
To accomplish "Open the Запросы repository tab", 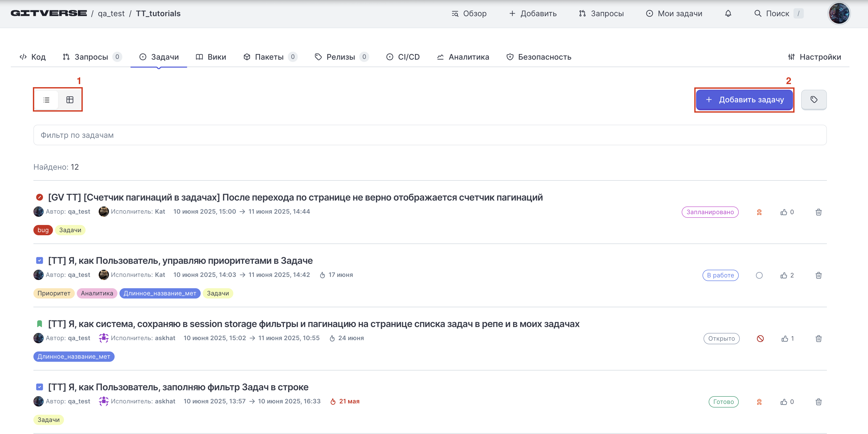I will click(x=92, y=57).
